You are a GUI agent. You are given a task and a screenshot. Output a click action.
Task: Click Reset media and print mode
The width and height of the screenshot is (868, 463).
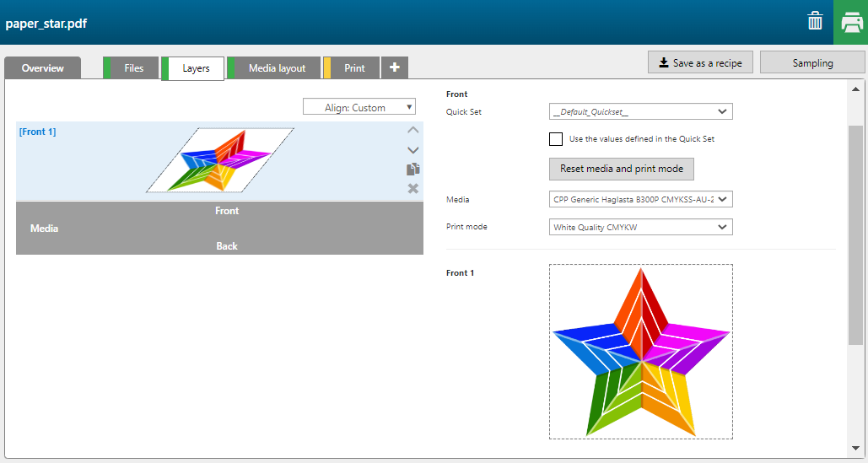click(622, 169)
